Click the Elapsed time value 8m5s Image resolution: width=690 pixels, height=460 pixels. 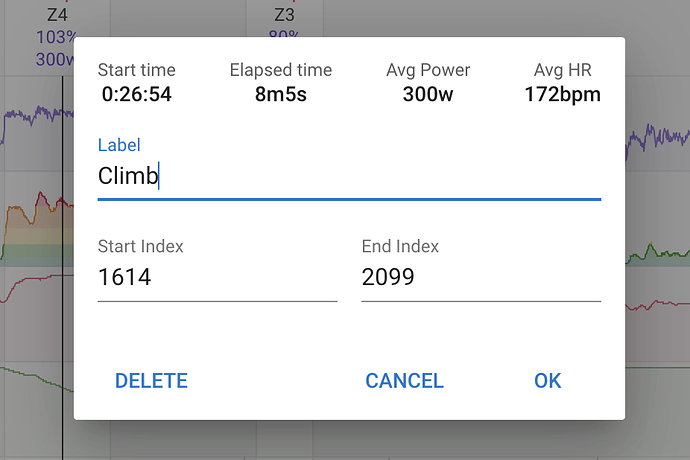(280, 95)
